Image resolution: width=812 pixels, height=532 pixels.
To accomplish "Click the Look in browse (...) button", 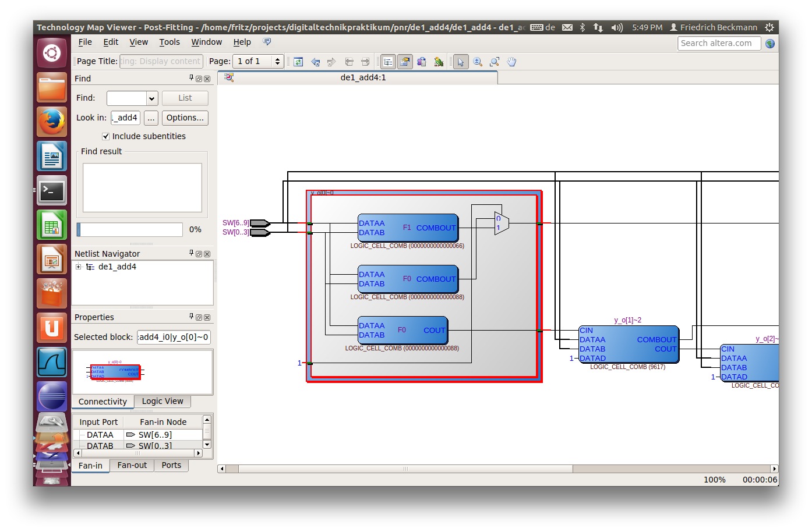I will coord(151,118).
